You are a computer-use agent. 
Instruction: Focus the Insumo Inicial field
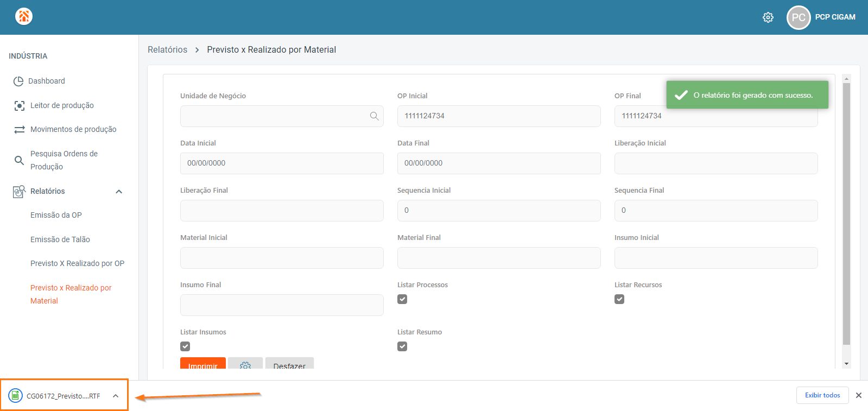pyautogui.click(x=716, y=258)
